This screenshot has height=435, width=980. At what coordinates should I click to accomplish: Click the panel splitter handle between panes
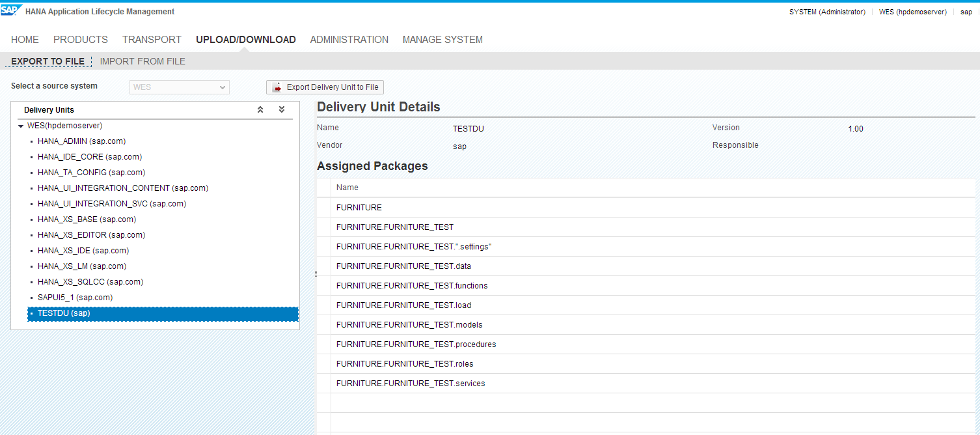click(x=315, y=274)
